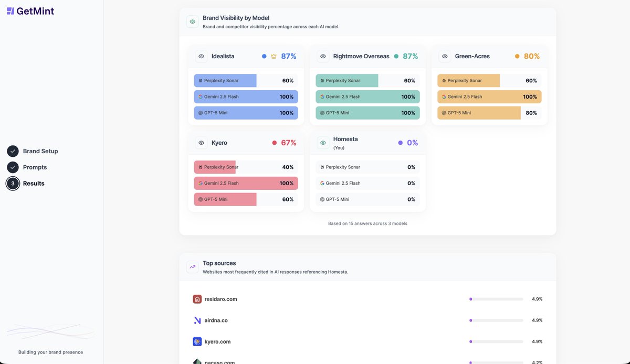The image size is (630, 364).
Task: Open the kyero.com source link
Action: 218,341
